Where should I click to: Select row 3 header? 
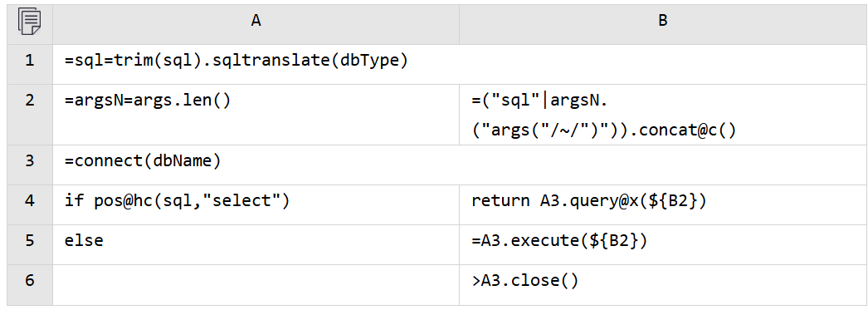coord(30,165)
